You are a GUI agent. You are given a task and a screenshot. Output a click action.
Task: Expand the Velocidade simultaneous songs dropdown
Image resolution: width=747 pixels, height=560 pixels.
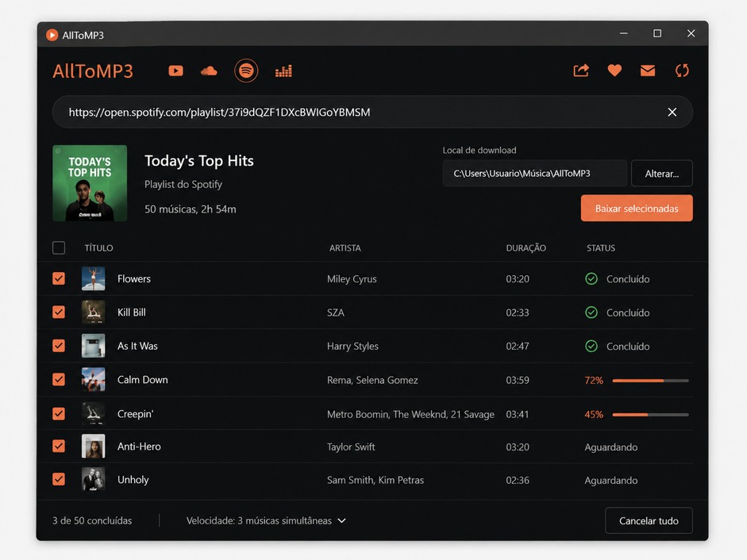pos(266,520)
